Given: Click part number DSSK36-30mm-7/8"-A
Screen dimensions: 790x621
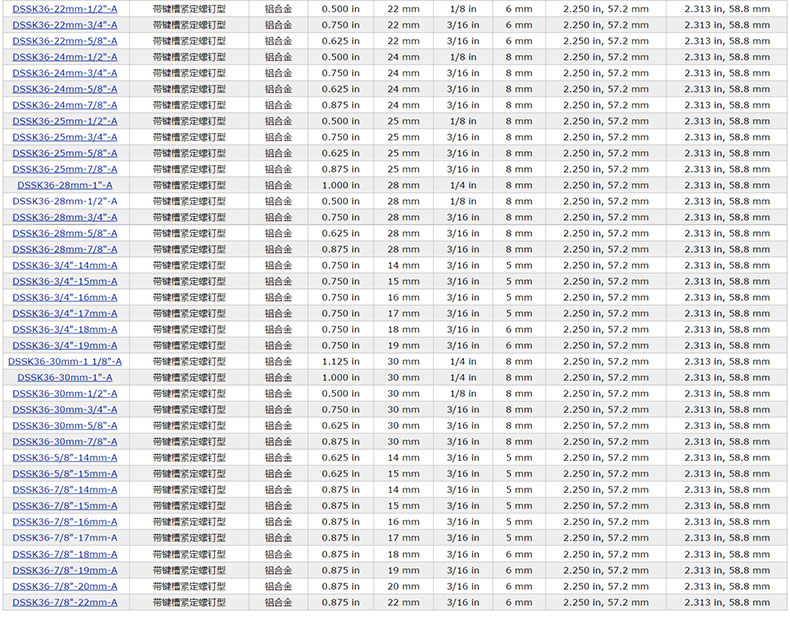Looking at the screenshot, I should coord(65,441).
